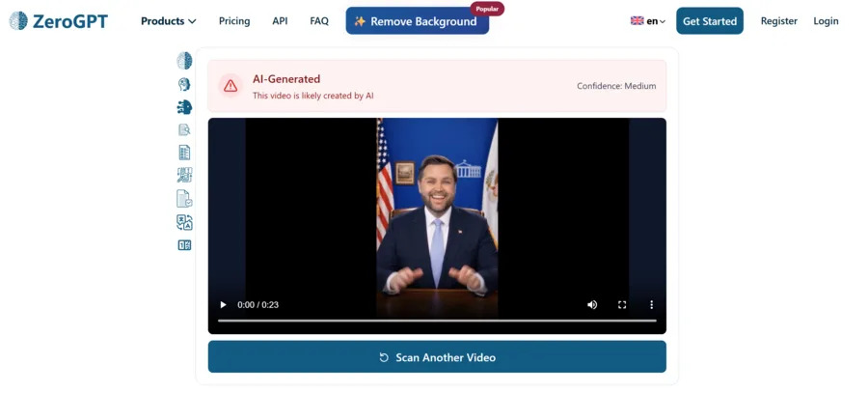Mute the video with speaker icon

(x=592, y=305)
